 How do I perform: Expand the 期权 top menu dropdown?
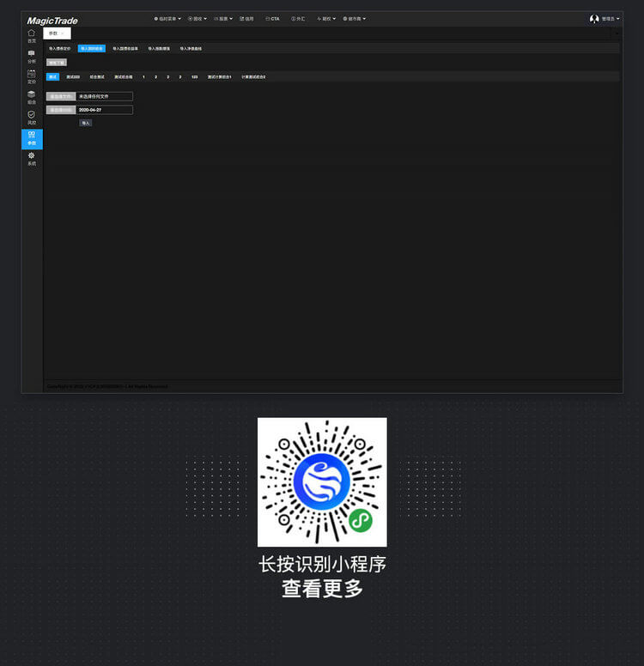point(326,19)
